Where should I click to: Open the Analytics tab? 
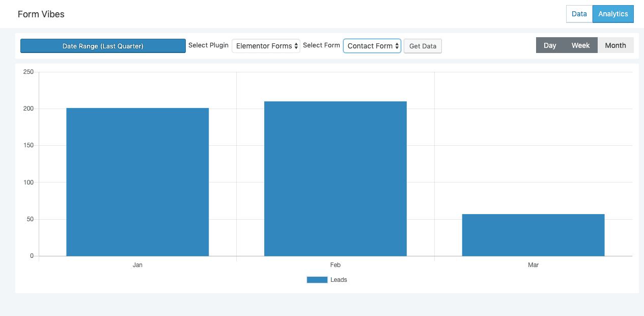click(613, 14)
